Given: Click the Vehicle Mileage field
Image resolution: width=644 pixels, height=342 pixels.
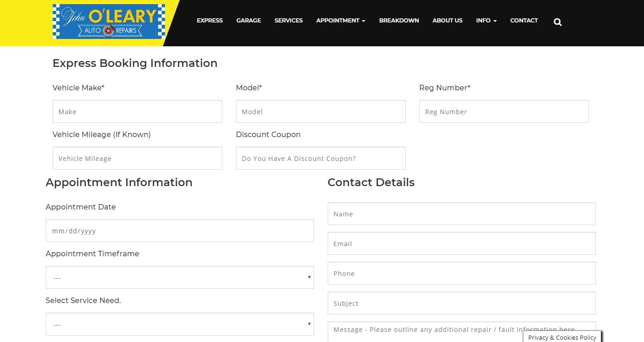Looking at the screenshot, I should tap(138, 158).
